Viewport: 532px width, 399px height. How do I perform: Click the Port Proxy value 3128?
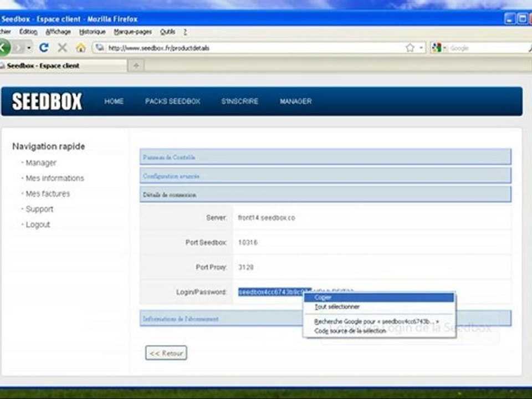click(245, 267)
